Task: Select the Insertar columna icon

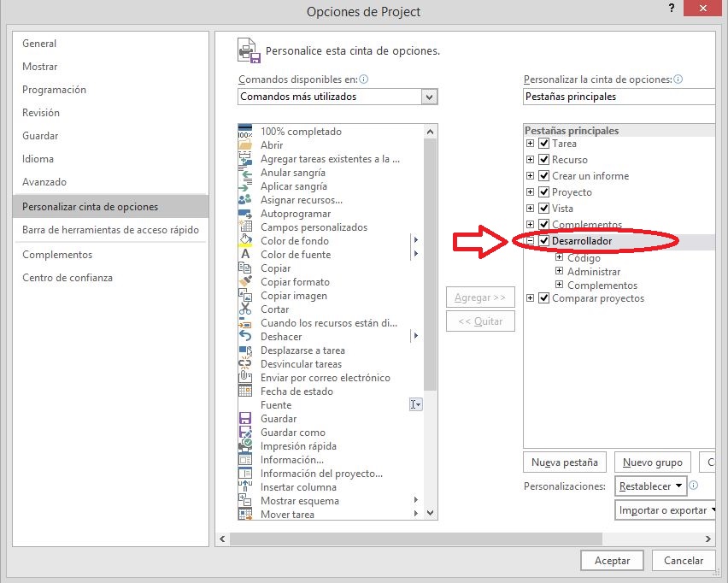Action: (244, 487)
